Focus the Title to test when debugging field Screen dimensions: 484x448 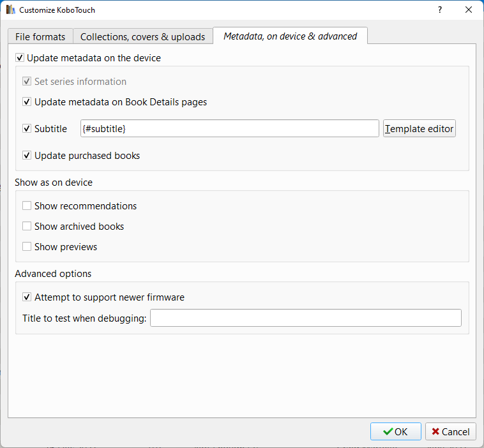(x=305, y=318)
